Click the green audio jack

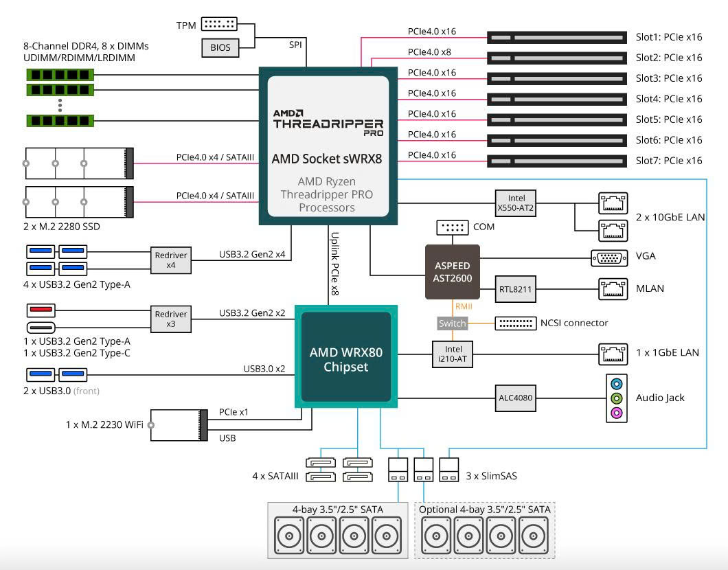point(616,398)
